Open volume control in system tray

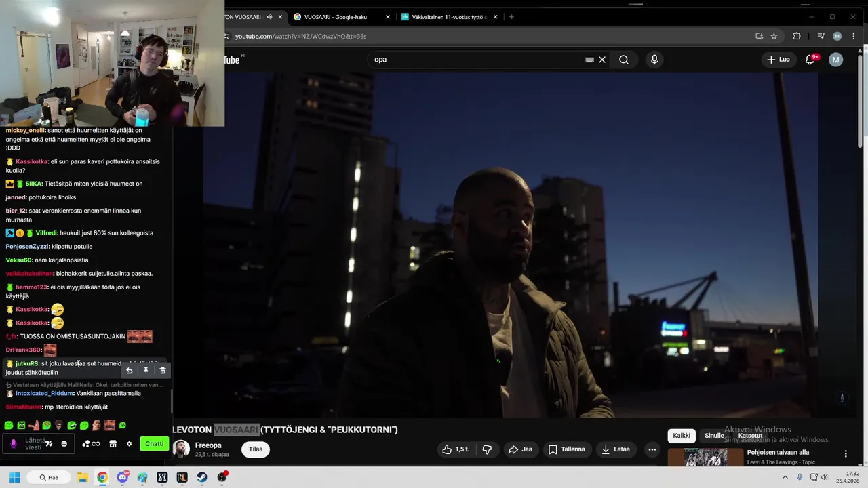tap(824, 477)
